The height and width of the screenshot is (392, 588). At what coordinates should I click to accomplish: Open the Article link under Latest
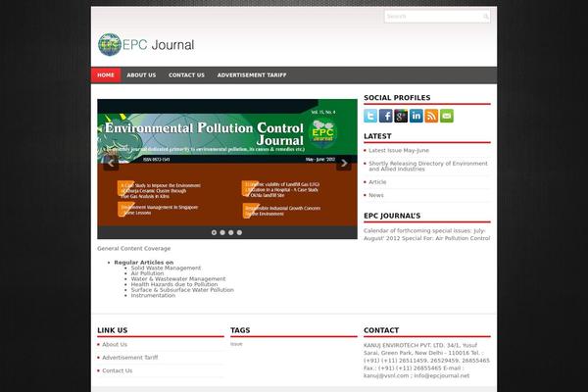(377, 182)
